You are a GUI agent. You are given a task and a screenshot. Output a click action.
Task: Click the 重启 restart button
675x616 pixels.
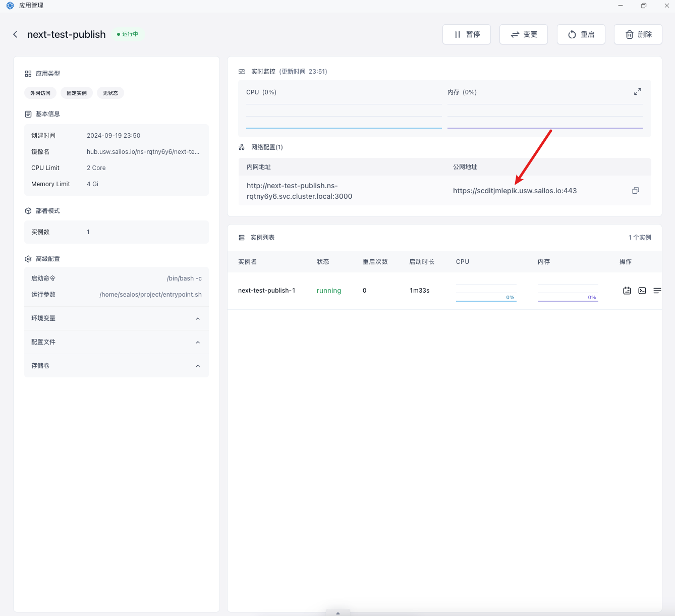(x=581, y=34)
